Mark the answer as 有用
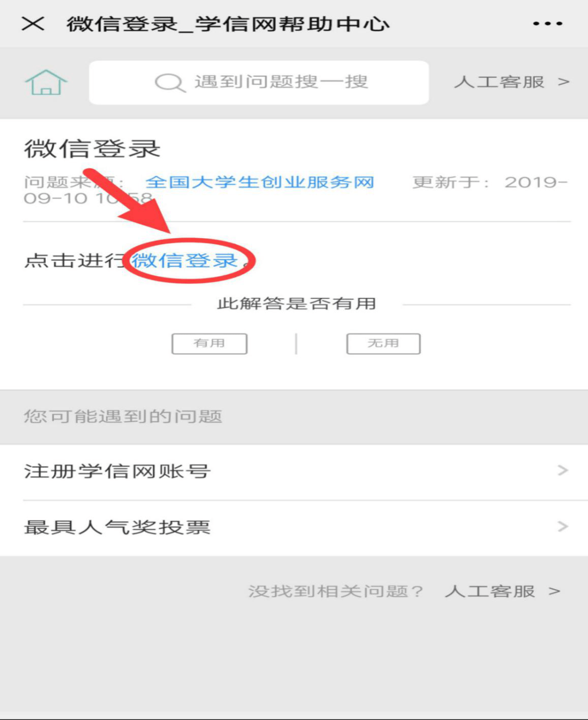Viewport: 588px width, 720px height. click(x=210, y=343)
